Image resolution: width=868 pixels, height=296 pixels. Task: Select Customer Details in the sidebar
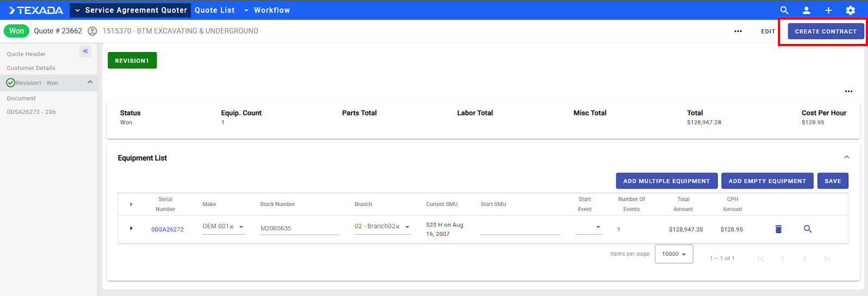31,68
